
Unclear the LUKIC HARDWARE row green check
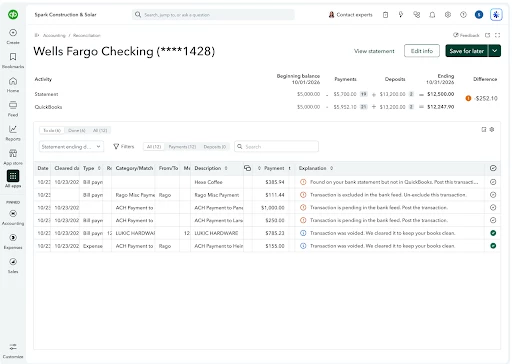click(493, 233)
